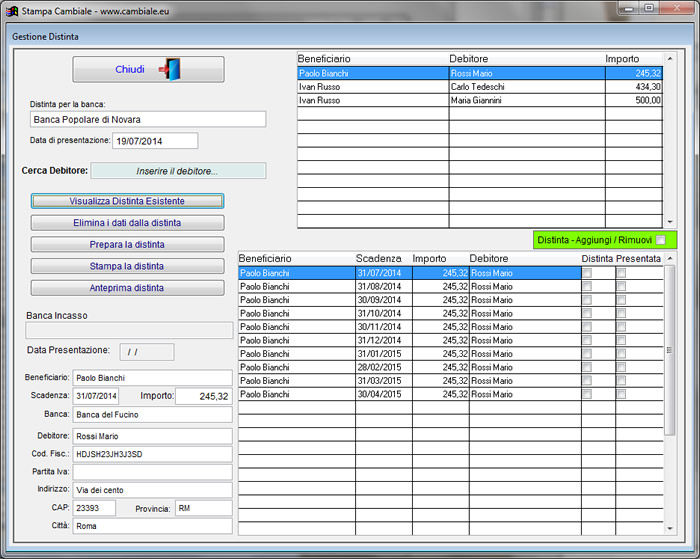Screen dimensions: 700x559
Task: Select the Rossi Mario cell in upper table
Action: [527, 73]
